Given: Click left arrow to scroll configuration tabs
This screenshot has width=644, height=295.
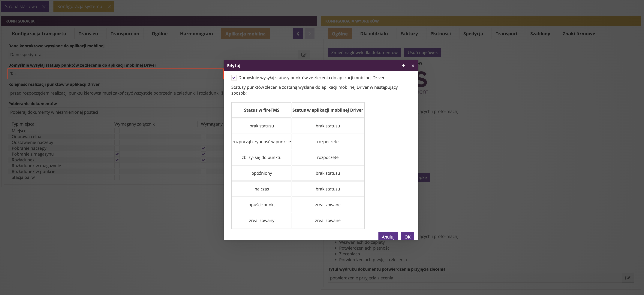Looking at the screenshot, I should point(298,34).
